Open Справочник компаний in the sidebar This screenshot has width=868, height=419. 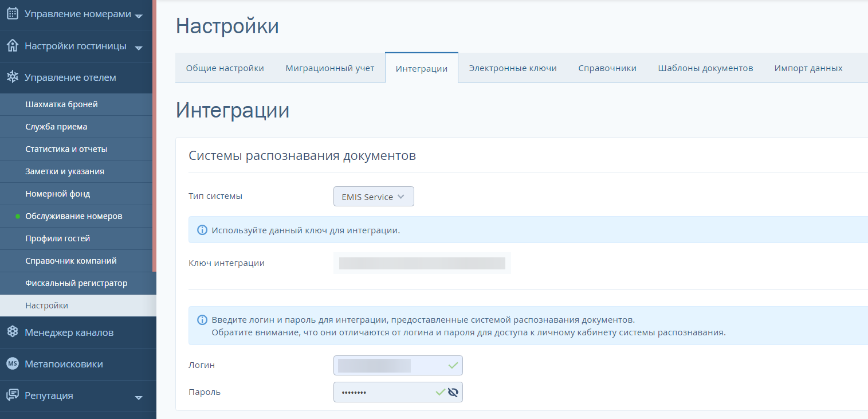(x=76, y=261)
